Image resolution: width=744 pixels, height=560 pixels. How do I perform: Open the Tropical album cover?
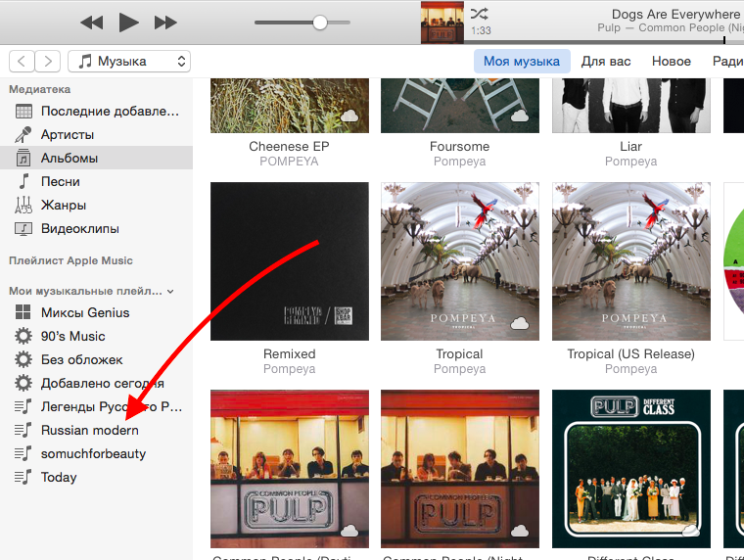460,261
